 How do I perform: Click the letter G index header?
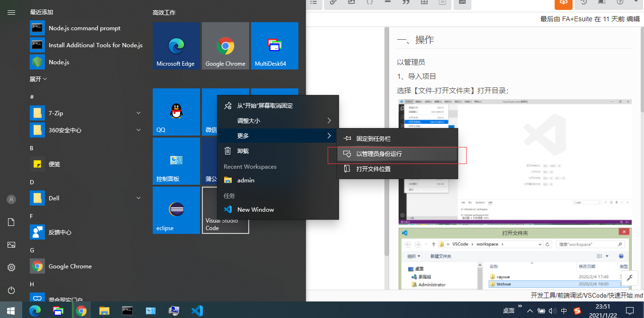click(x=32, y=250)
